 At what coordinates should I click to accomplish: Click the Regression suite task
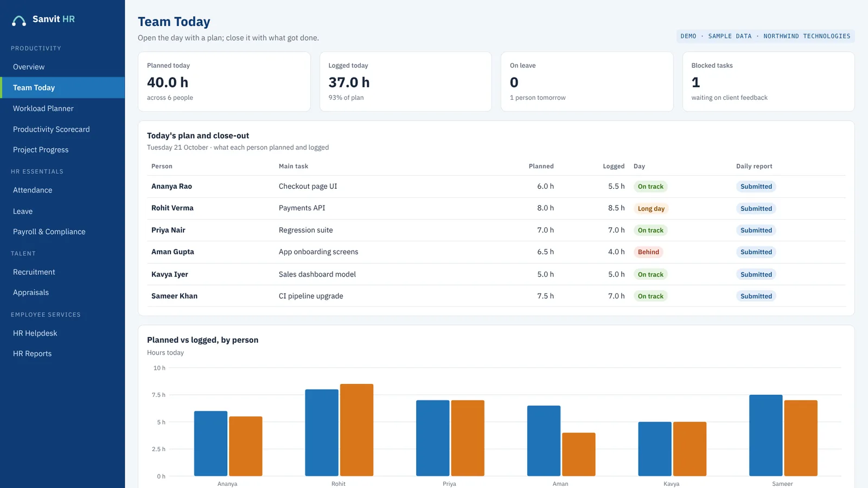pyautogui.click(x=305, y=230)
